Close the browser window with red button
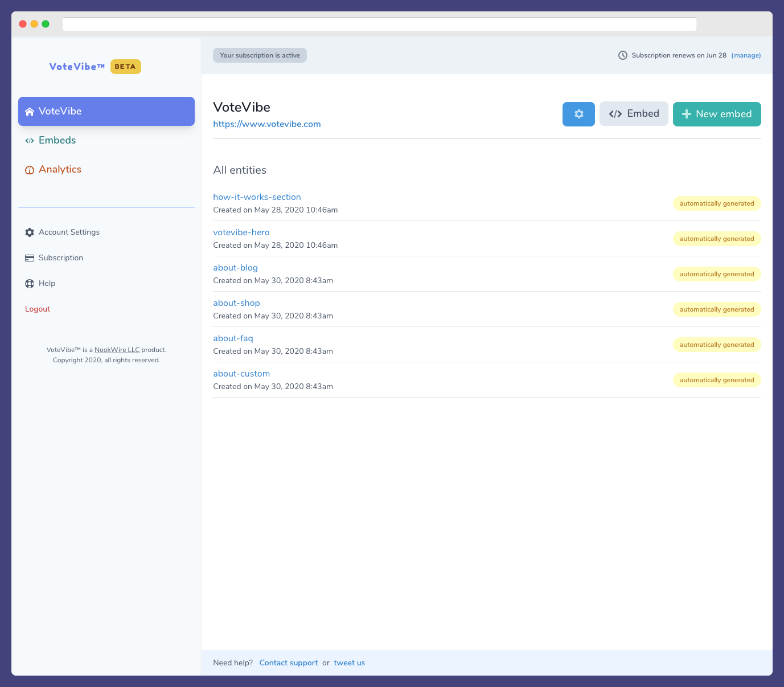Image resolution: width=784 pixels, height=687 pixels. 23,24
